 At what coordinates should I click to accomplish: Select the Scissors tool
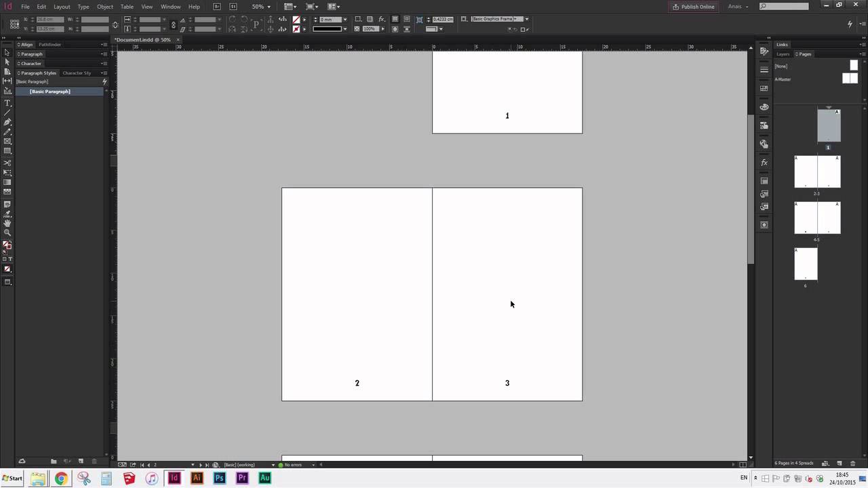[x=7, y=164]
